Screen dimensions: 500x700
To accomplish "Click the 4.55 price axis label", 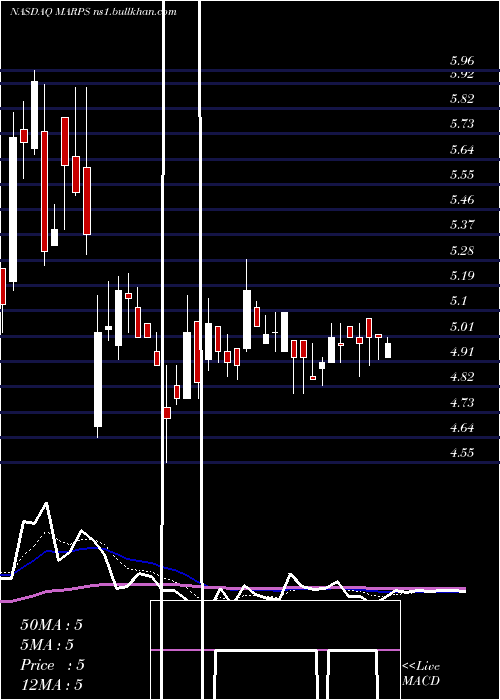I will [x=462, y=453].
